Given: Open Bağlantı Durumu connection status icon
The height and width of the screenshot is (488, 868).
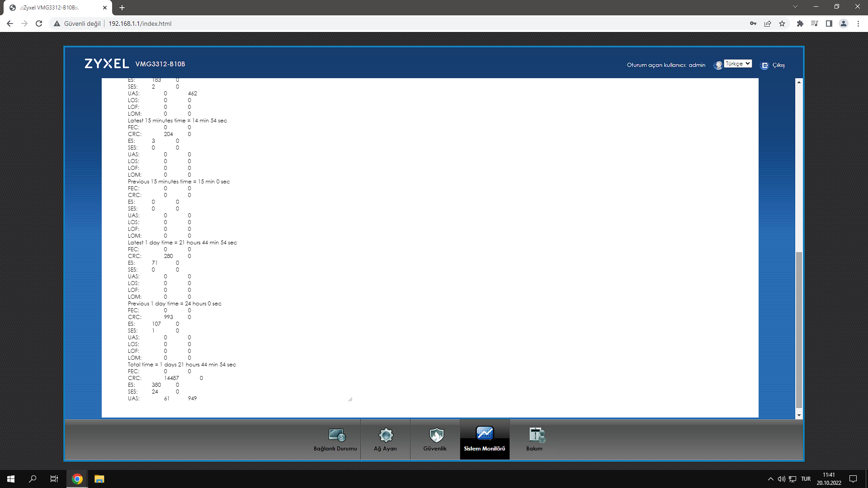Looking at the screenshot, I should pos(336,435).
